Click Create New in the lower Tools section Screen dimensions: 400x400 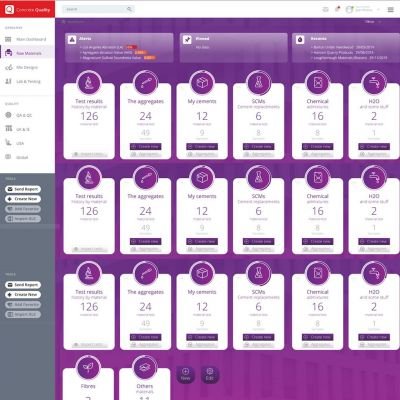tap(23, 295)
